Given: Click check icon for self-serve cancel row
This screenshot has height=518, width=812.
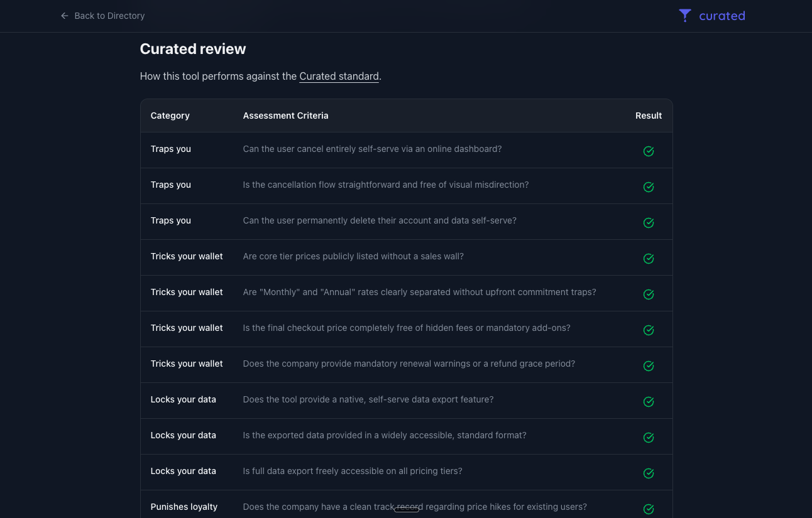Looking at the screenshot, I should pyautogui.click(x=649, y=151).
